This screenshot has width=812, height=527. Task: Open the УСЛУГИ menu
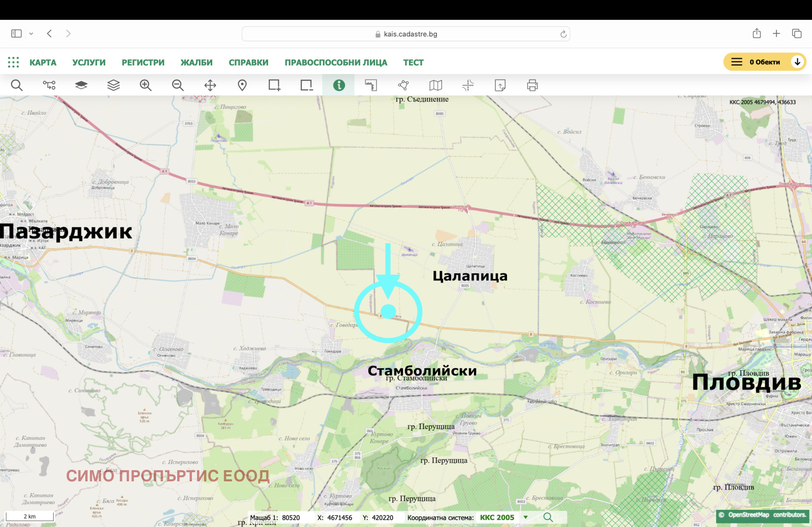(89, 62)
